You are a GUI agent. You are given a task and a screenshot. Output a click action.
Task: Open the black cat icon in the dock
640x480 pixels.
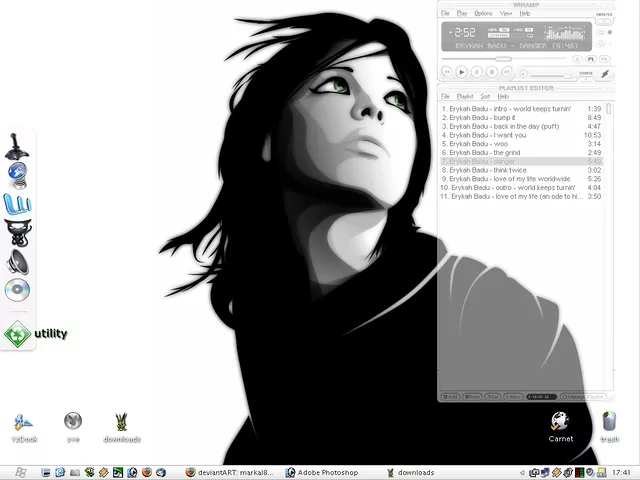17,234
